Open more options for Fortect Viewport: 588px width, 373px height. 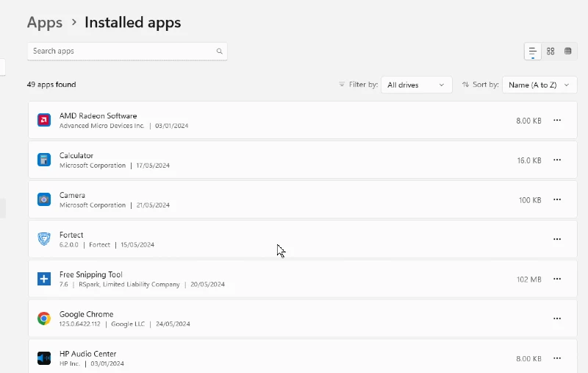tap(557, 239)
